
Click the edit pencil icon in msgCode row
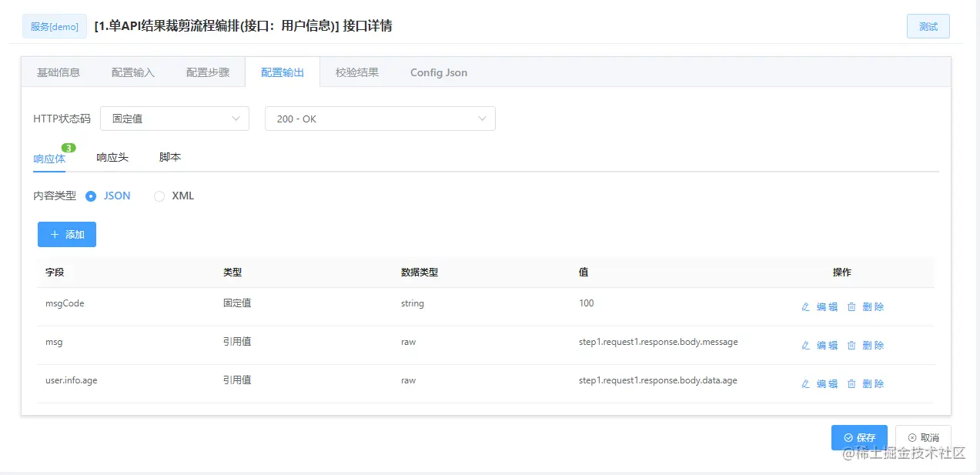[x=806, y=306]
